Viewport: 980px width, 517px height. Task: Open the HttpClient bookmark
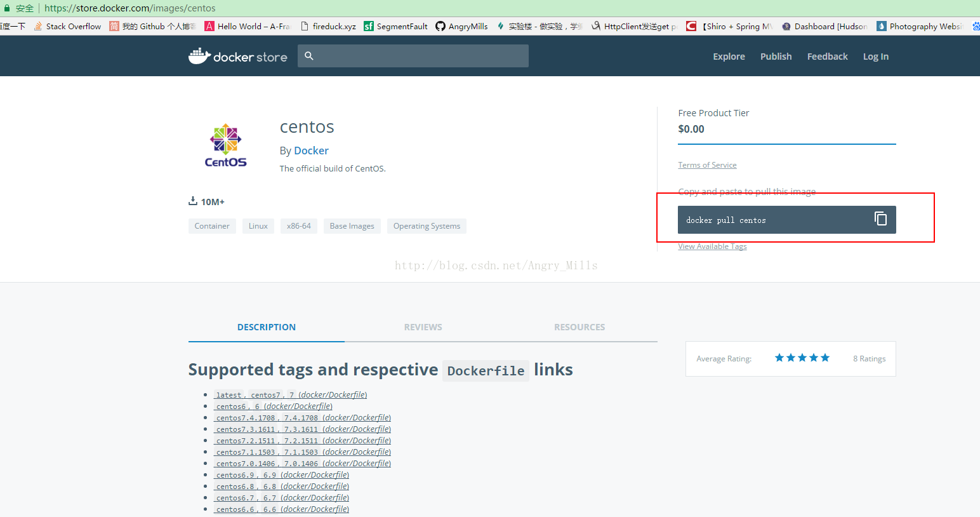point(634,26)
